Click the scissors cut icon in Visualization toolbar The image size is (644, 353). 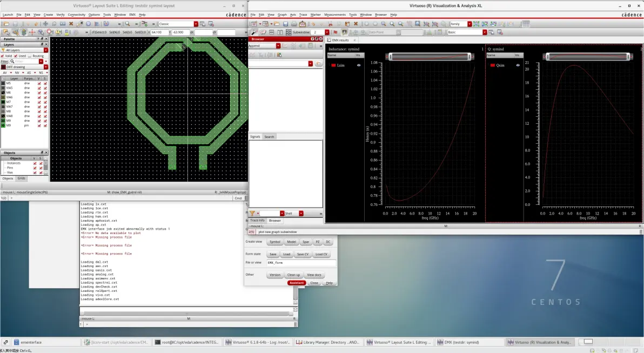[330, 24]
